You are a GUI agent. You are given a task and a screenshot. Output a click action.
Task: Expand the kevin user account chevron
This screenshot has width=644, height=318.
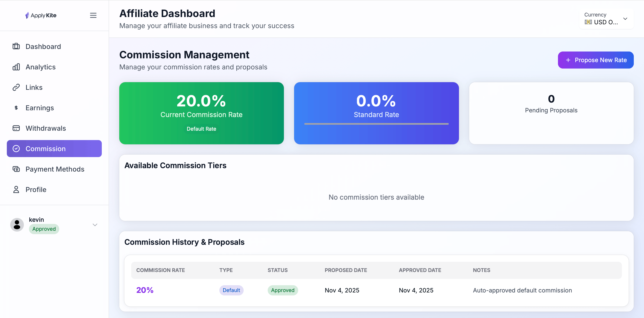(95, 225)
